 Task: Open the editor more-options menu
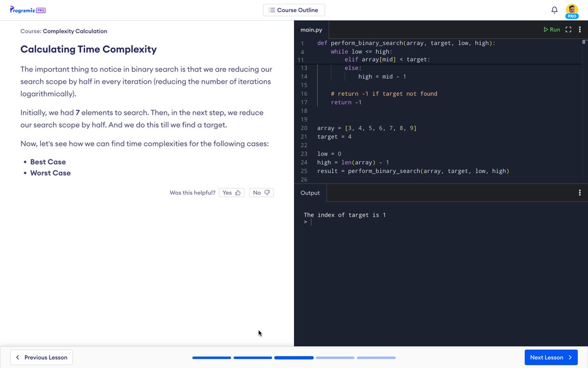pyautogui.click(x=580, y=29)
